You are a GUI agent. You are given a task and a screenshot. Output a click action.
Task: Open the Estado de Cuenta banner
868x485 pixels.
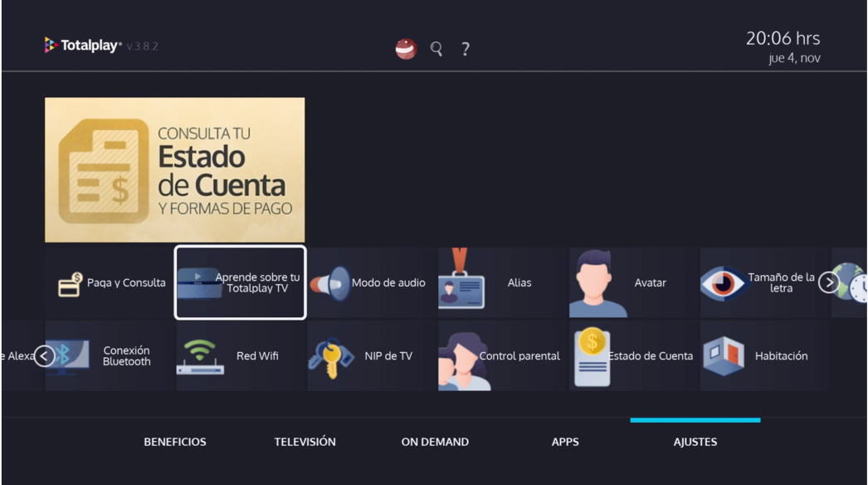click(175, 169)
